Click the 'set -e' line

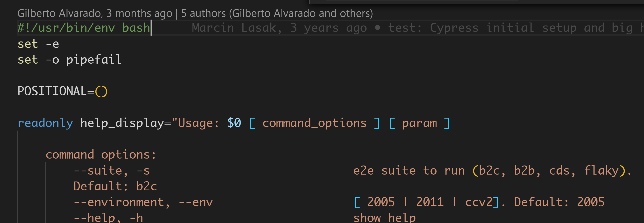tap(38, 44)
